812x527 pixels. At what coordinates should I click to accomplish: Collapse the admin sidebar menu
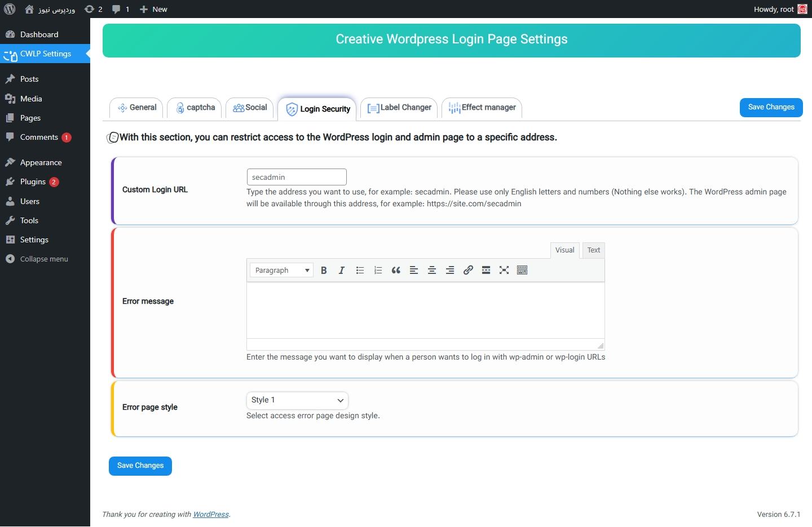click(37, 259)
